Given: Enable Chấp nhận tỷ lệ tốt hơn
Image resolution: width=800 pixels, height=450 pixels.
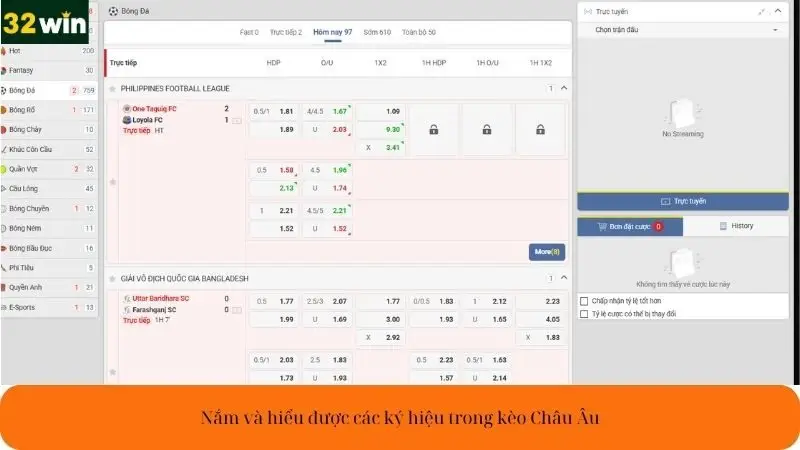Looking at the screenshot, I should (x=584, y=301).
